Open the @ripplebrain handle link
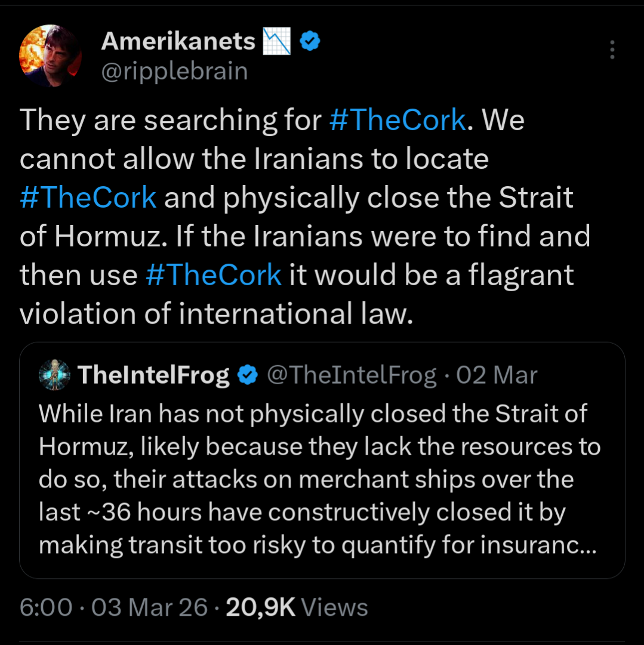 (x=174, y=71)
